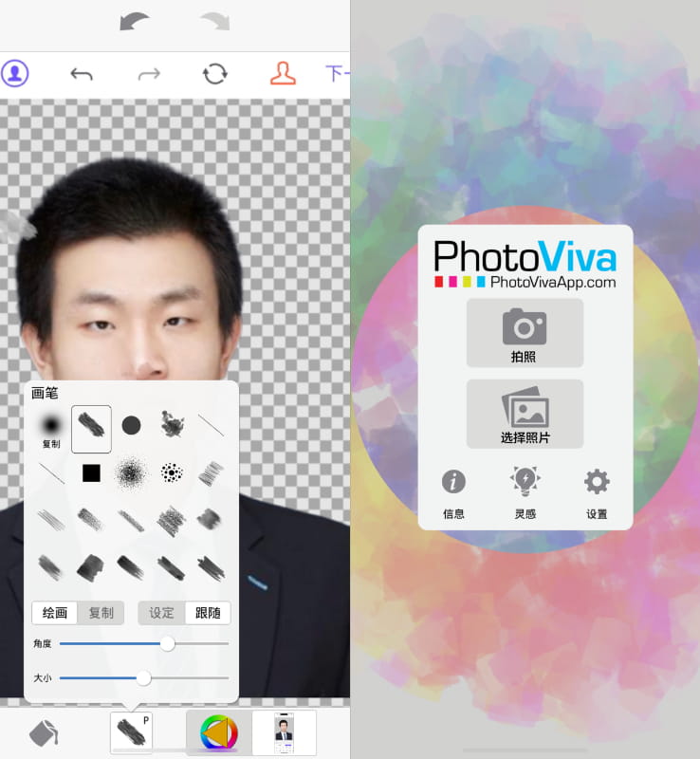Select the hatched scribble brush in second row
The width and height of the screenshot is (700, 759).
click(x=212, y=472)
